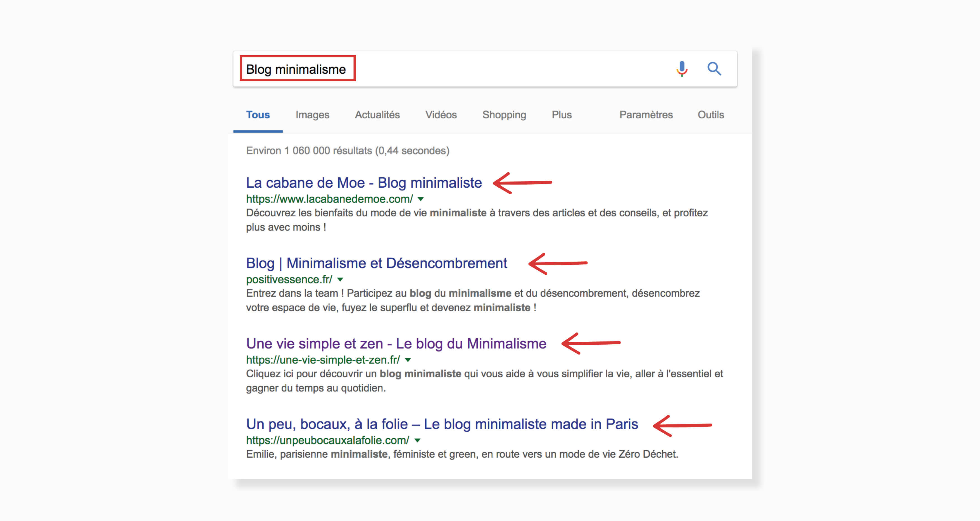Expand dropdown arrow next to une-vie-simple-et-zen.fr
This screenshot has width=980, height=521.
point(408,360)
